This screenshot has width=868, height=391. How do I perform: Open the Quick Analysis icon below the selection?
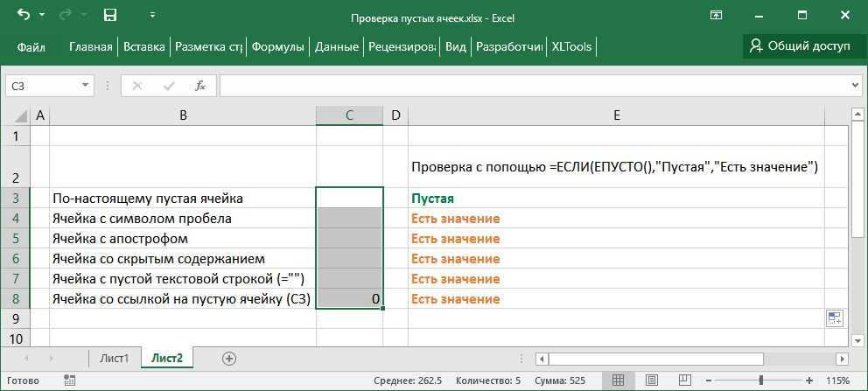(x=834, y=318)
